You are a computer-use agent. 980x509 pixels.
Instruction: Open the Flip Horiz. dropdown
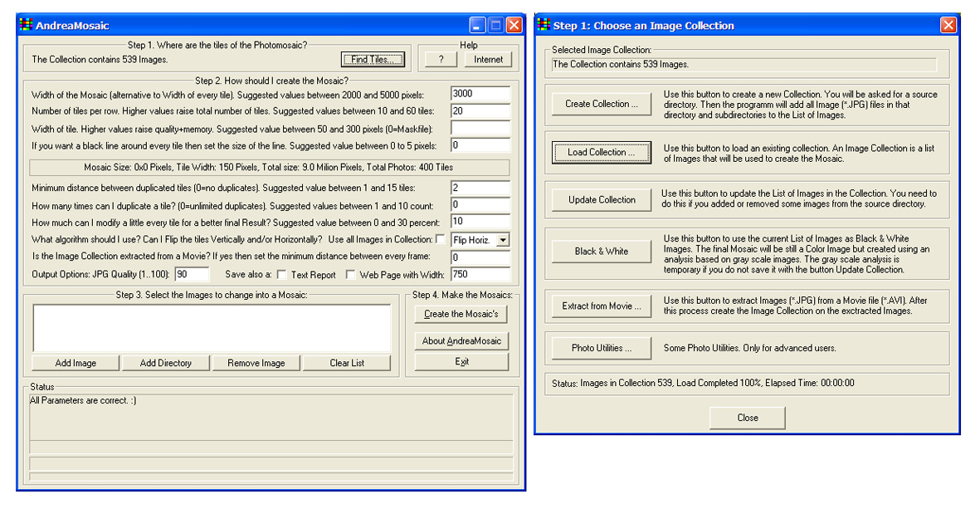coord(503,240)
